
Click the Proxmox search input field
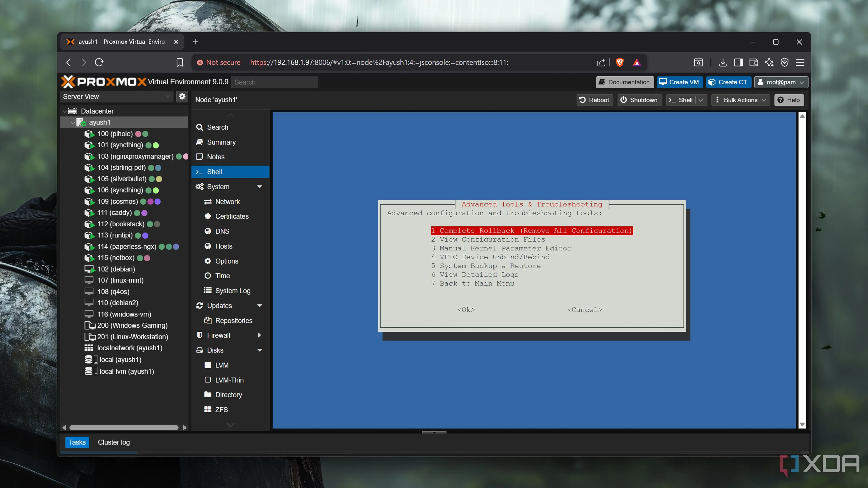point(274,82)
